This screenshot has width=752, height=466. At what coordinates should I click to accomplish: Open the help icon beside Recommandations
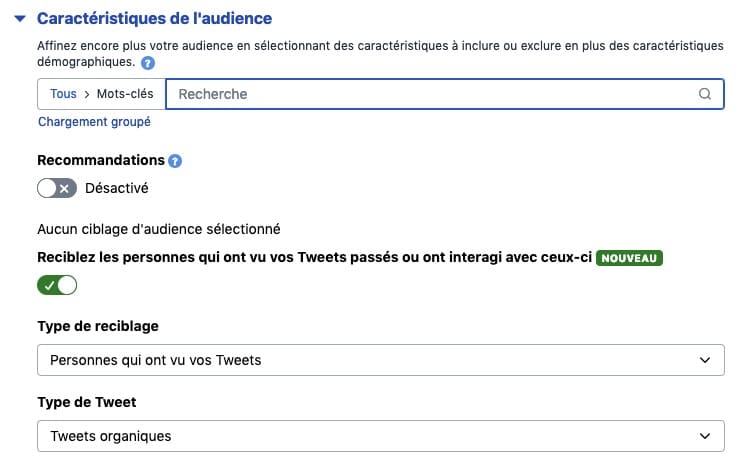(175, 160)
